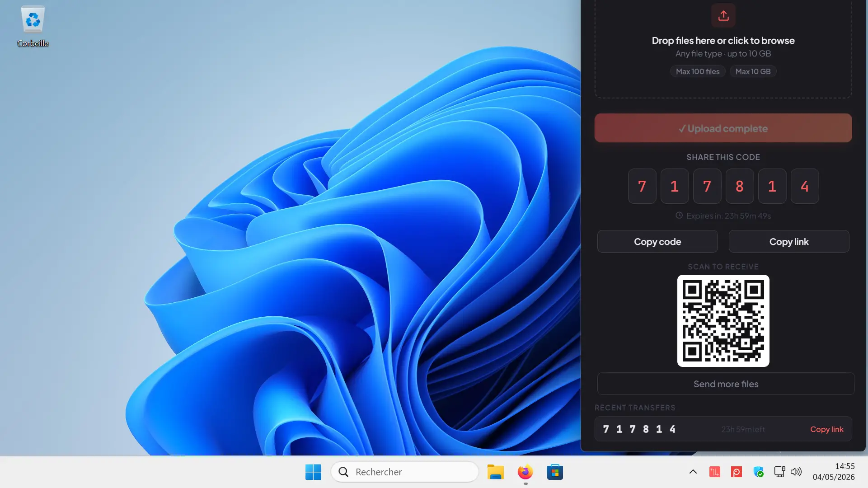Click the Max 10 GB badge
The height and width of the screenshot is (488, 868).
point(753,71)
